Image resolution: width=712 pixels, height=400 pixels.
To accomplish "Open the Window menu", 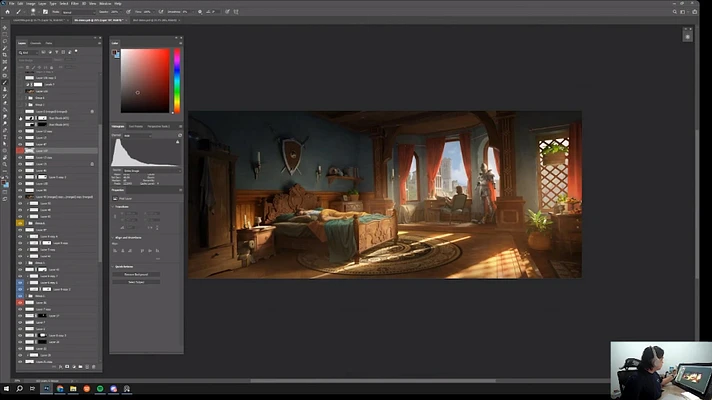I will [105, 3].
